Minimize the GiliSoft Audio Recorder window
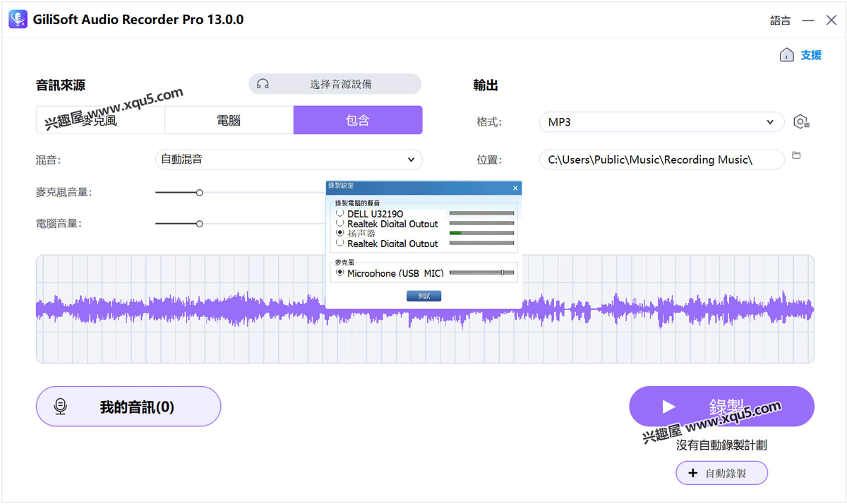The height and width of the screenshot is (504, 847). click(808, 20)
